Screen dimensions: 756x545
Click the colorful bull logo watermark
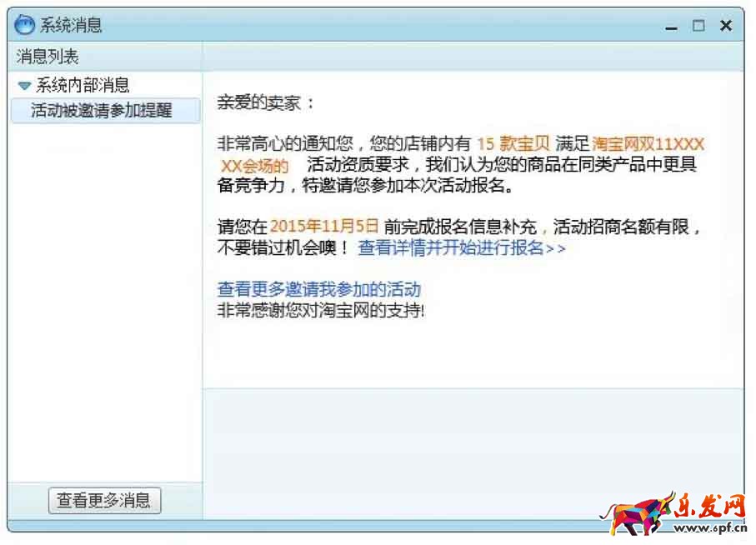pyautogui.click(x=638, y=515)
